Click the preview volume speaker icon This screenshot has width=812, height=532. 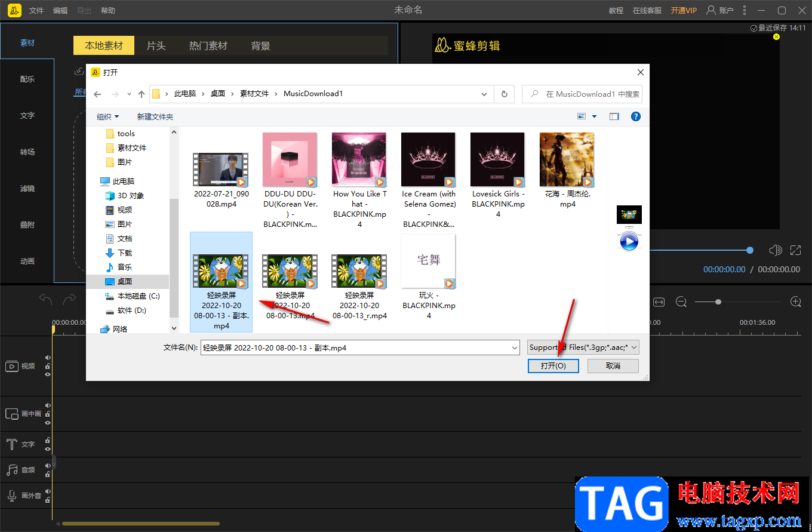click(776, 250)
